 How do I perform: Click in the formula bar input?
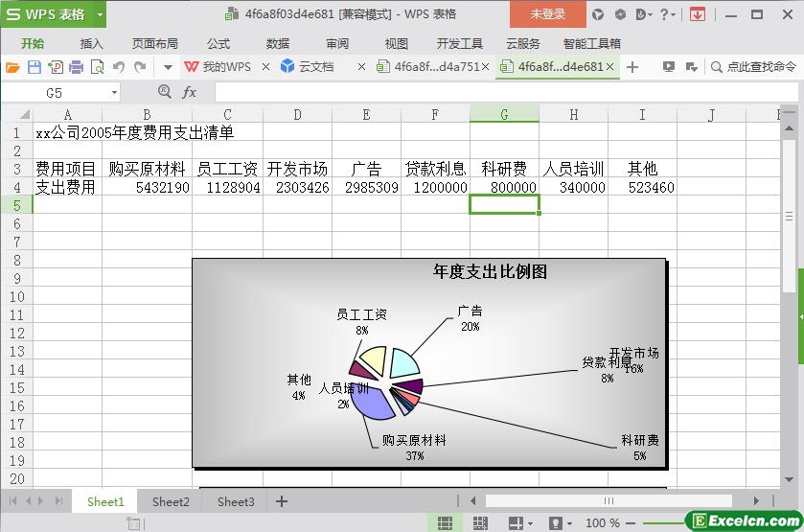click(505, 93)
